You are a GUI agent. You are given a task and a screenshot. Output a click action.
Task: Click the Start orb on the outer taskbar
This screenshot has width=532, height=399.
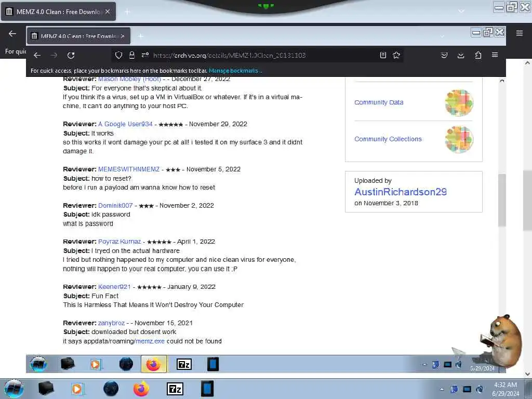click(14, 389)
